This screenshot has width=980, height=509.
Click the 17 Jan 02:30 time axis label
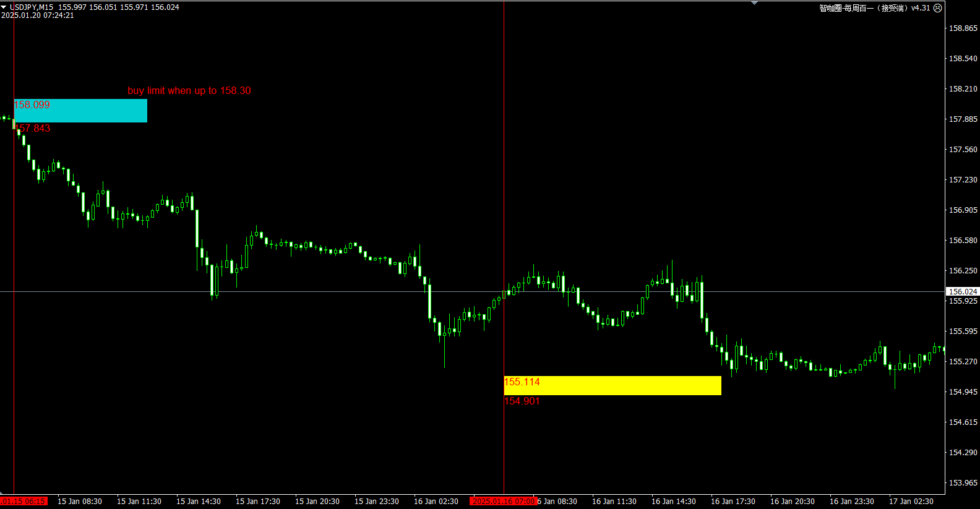[911, 502]
